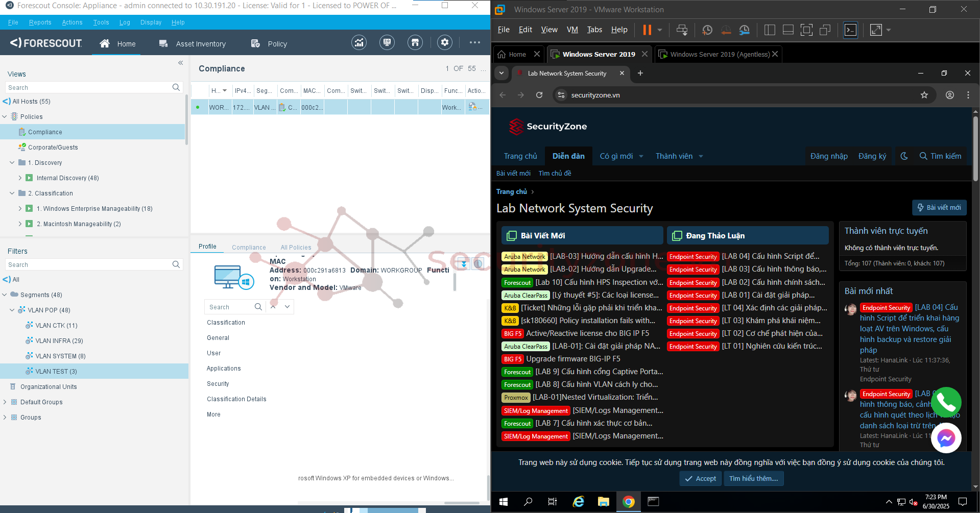This screenshot has width=980, height=513.
Task: Click Tìm hiểu thêm cookie button
Action: 754,478
